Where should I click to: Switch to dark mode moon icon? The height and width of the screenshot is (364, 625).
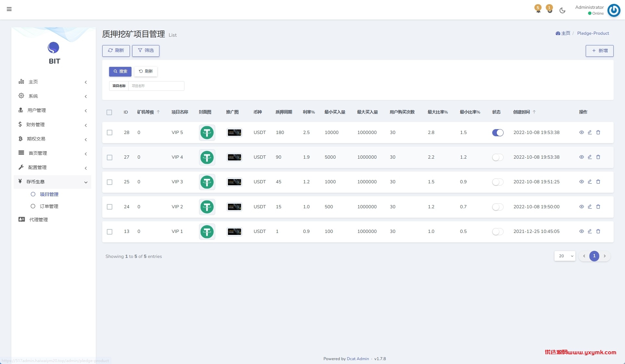(562, 10)
